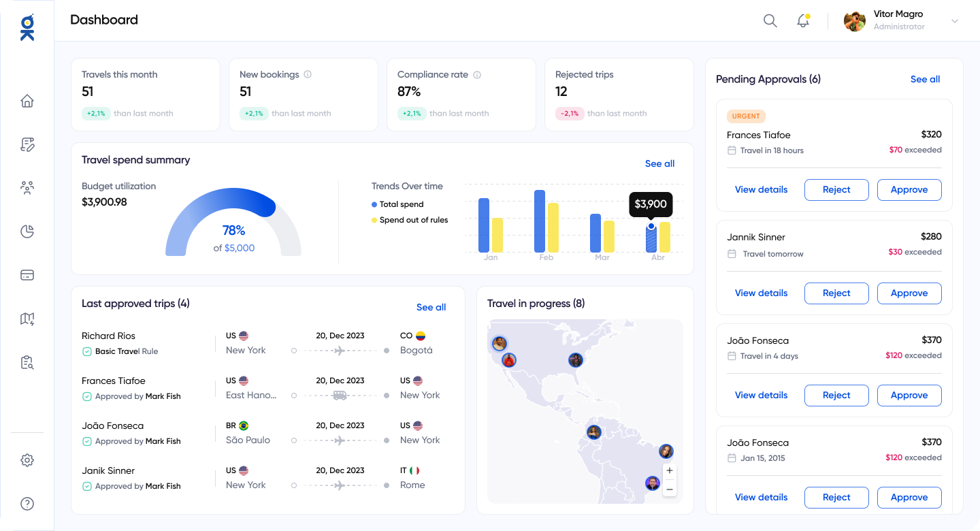Open the pie chart reports icon
This screenshot has height=531, width=980.
tap(27, 231)
